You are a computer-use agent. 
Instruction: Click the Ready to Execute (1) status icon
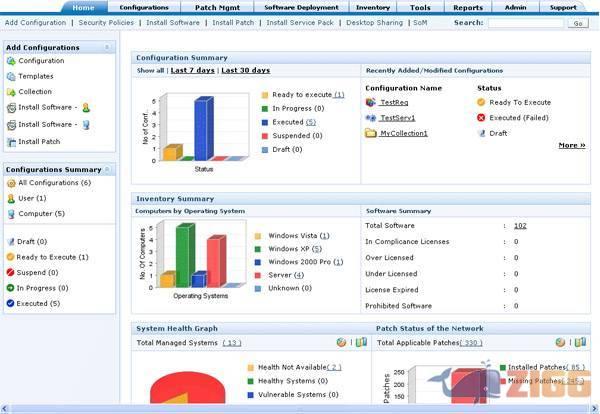click(10, 257)
